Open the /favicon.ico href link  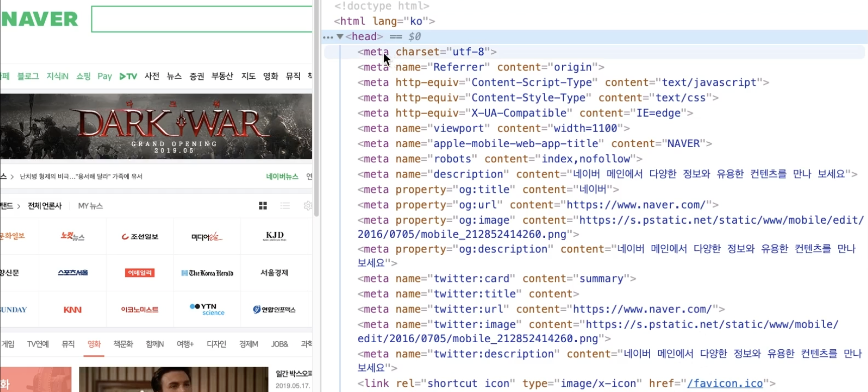pyautogui.click(x=725, y=383)
